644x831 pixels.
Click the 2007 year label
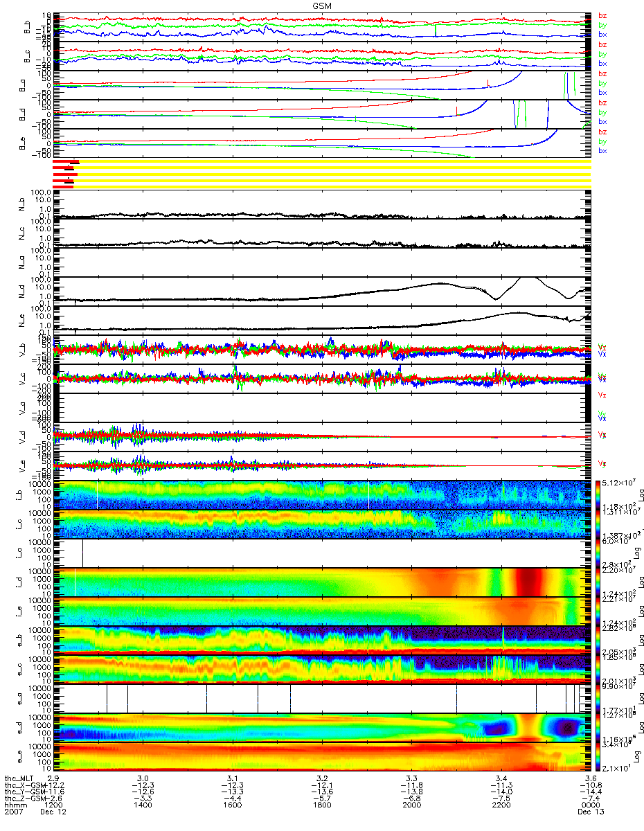(x=14, y=813)
